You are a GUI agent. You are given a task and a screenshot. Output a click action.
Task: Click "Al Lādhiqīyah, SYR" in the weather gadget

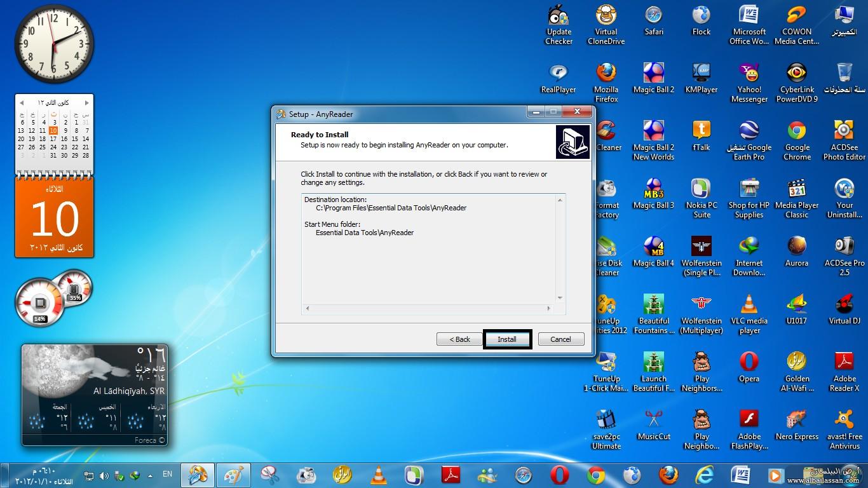click(129, 391)
